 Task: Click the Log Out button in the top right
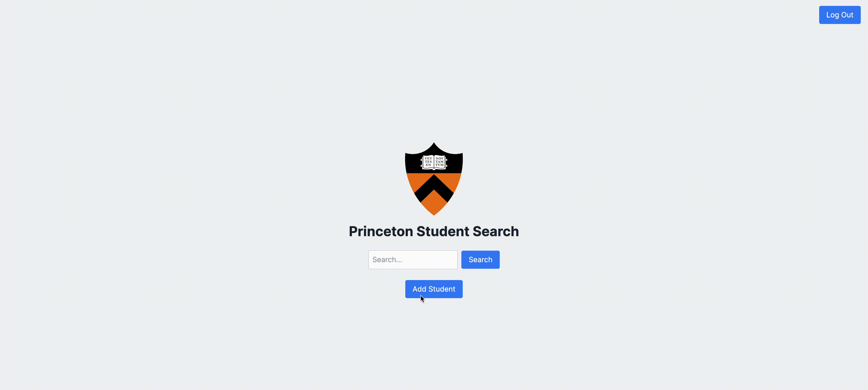(840, 15)
